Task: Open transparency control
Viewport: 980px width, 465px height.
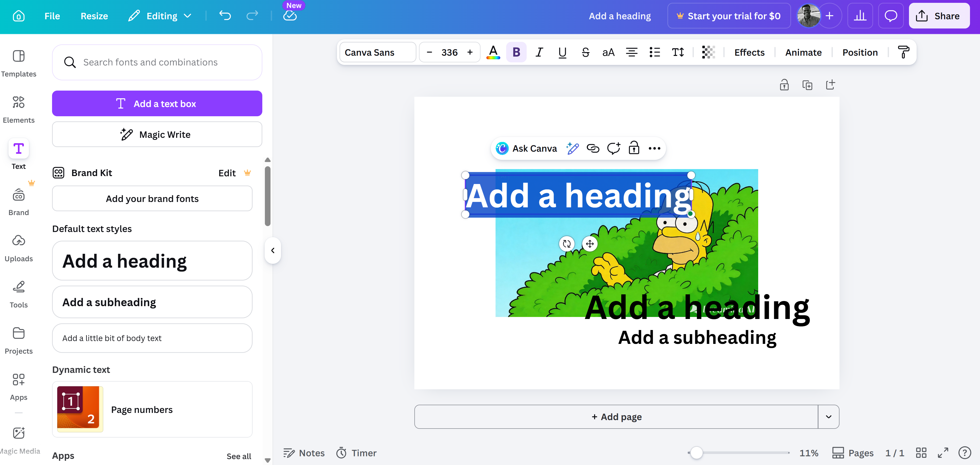Action: [x=708, y=52]
